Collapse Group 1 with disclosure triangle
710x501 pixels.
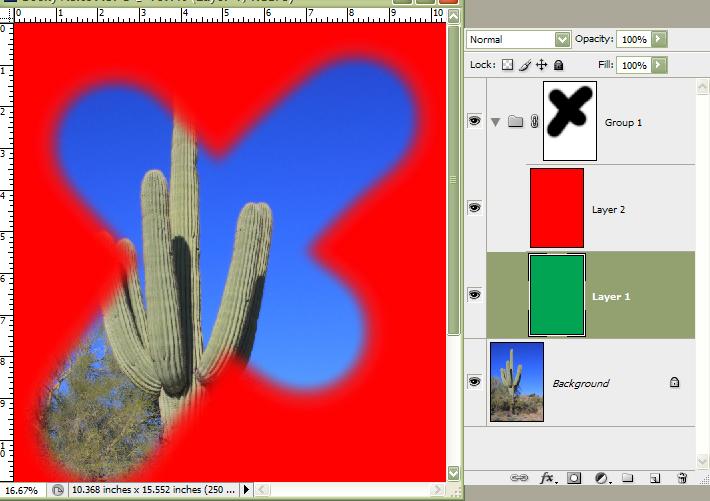pos(497,122)
